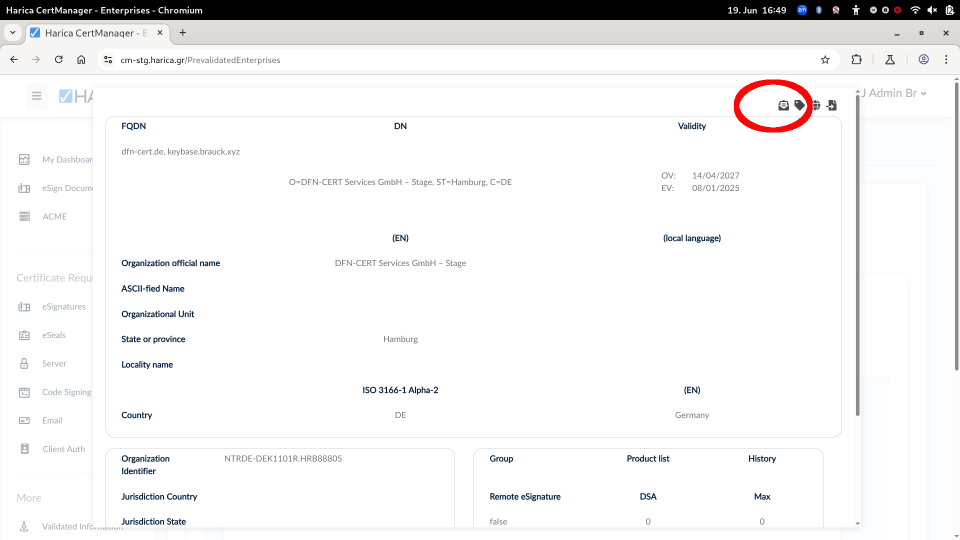
Task: Click organization name DFN-CERT Services GmbH – Stage
Action: point(400,263)
